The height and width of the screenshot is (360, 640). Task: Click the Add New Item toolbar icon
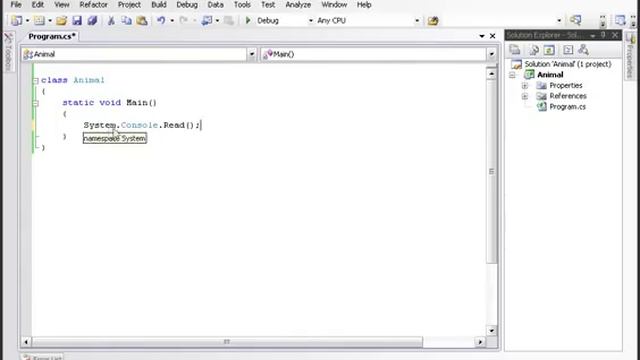[39, 20]
